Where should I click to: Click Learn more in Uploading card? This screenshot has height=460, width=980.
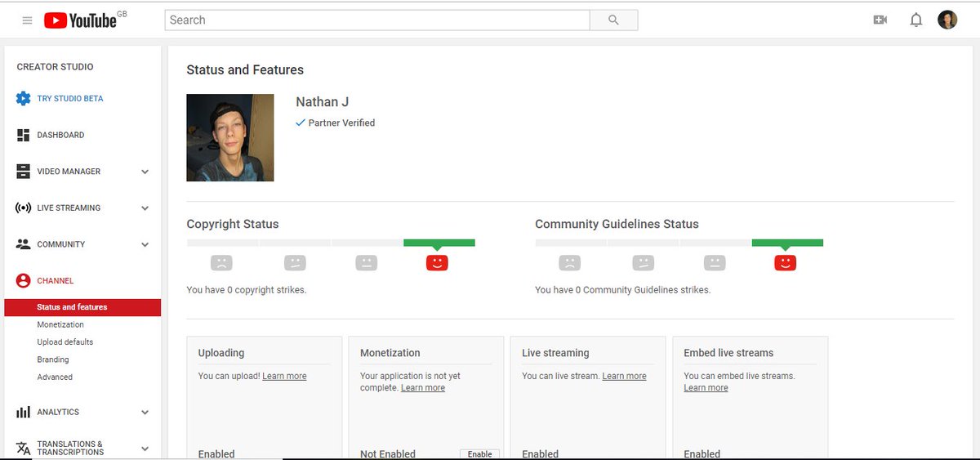click(284, 376)
